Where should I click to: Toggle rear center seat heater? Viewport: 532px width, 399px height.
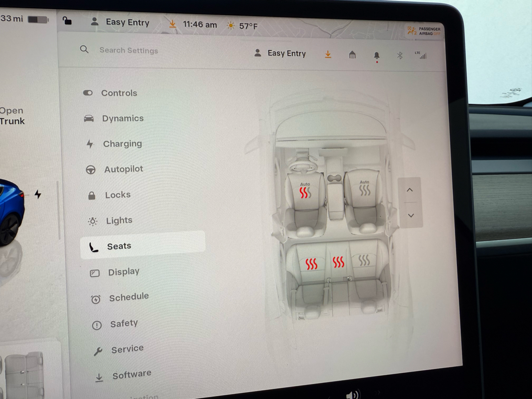pos(338,262)
